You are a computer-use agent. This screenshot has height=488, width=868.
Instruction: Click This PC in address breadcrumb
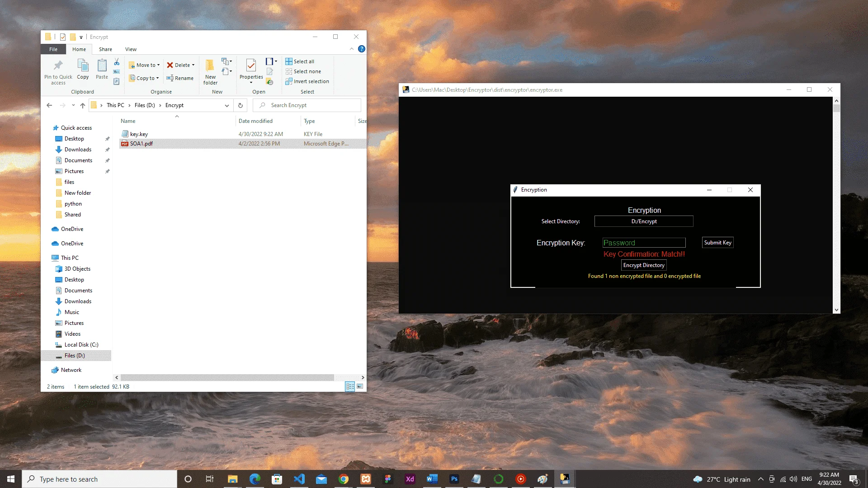[115, 105]
